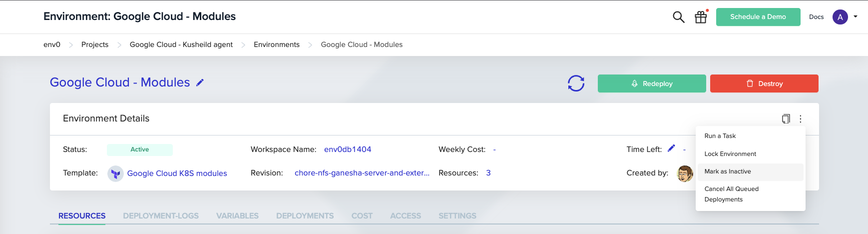
Task: Click the Active status badge
Action: click(140, 149)
